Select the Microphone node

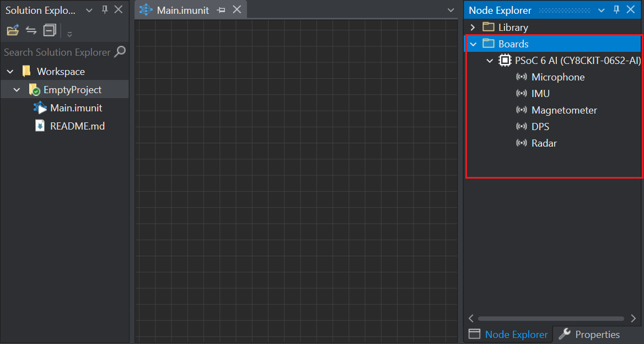click(x=558, y=77)
